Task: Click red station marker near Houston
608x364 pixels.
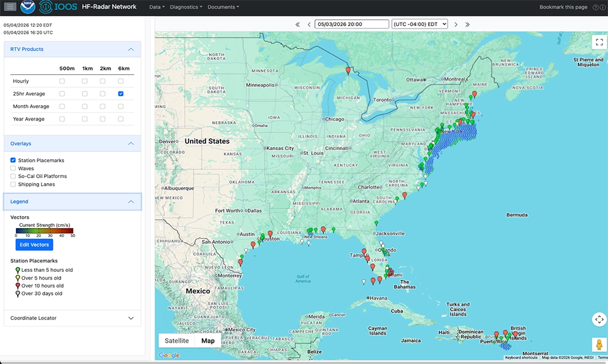Action: 270,234
